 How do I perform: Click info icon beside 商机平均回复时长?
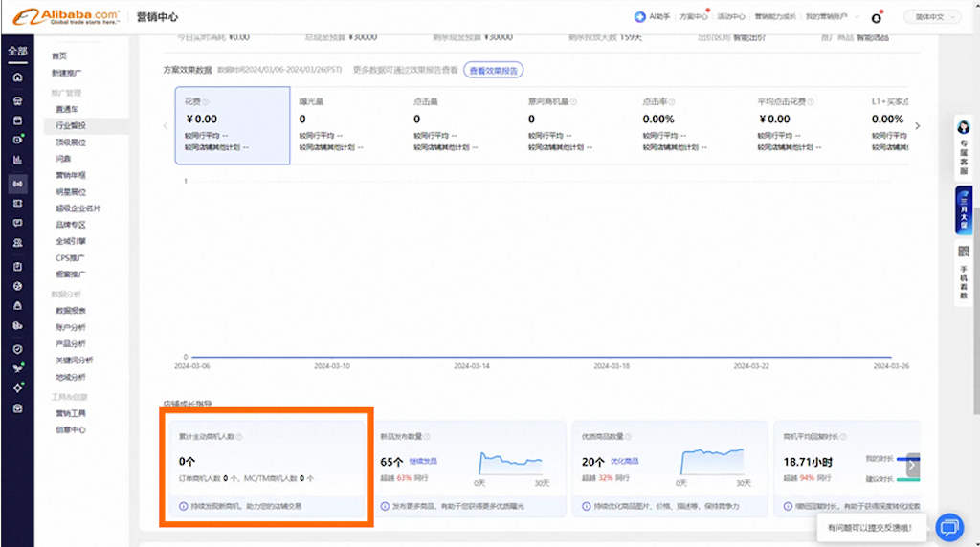coord(843,437)
